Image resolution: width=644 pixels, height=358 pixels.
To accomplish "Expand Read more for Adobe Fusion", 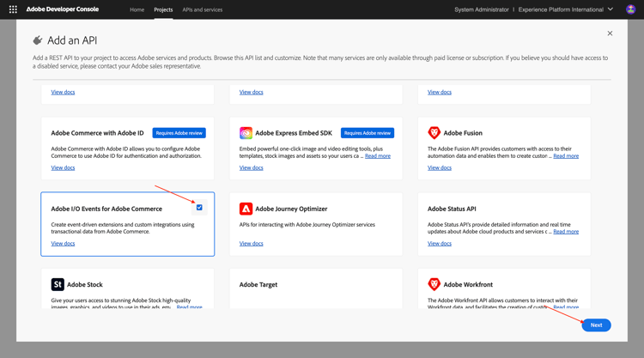I will coord(565,156).
